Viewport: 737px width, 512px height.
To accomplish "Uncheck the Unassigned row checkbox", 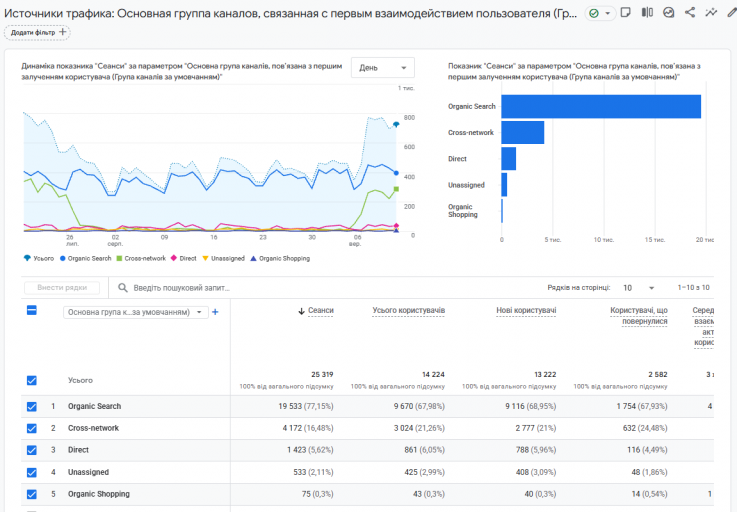I will tap(31, 472).
